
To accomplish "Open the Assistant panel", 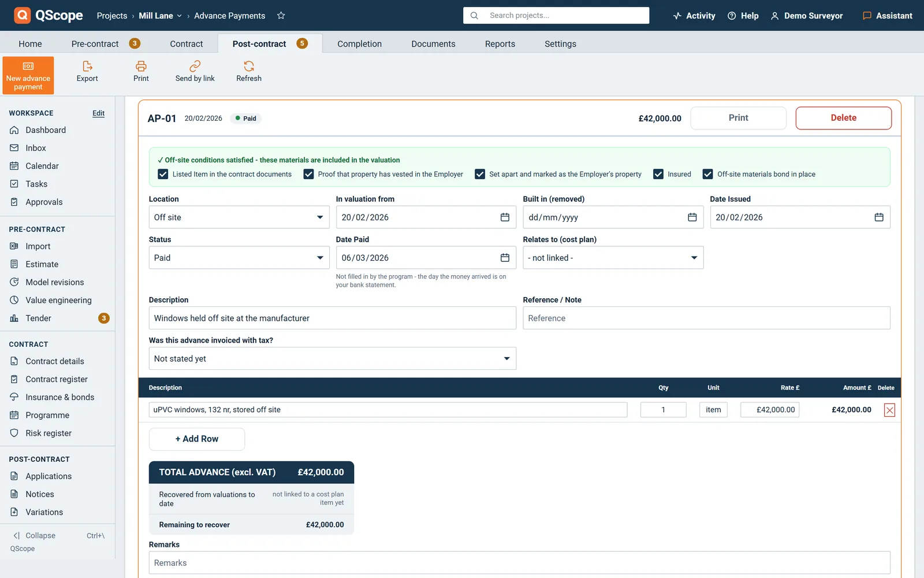I will [888, 16].
